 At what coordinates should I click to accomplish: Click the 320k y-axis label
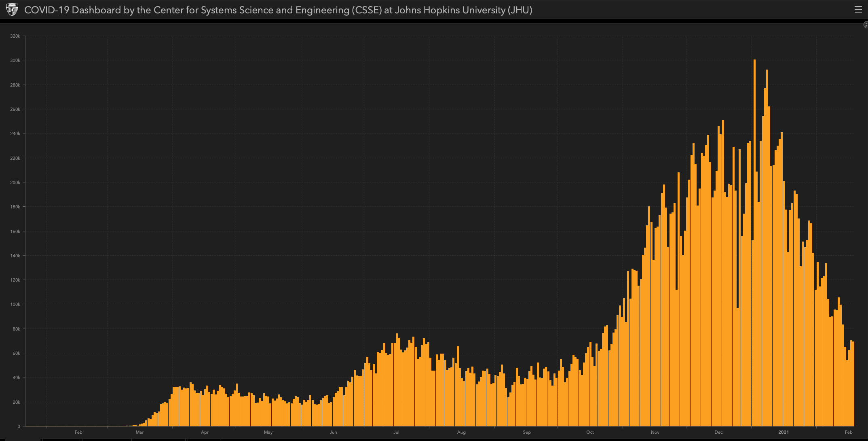(x=15, y=36)
